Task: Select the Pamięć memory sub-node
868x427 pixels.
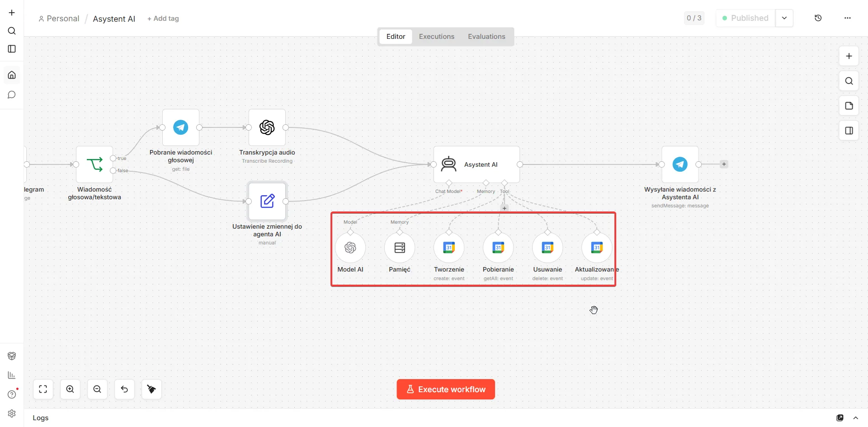Action: [400, 248]
